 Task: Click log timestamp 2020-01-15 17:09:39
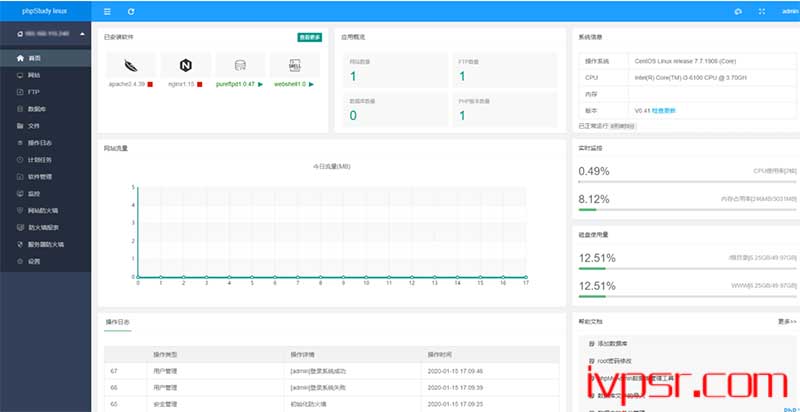[x=455, y=388]
